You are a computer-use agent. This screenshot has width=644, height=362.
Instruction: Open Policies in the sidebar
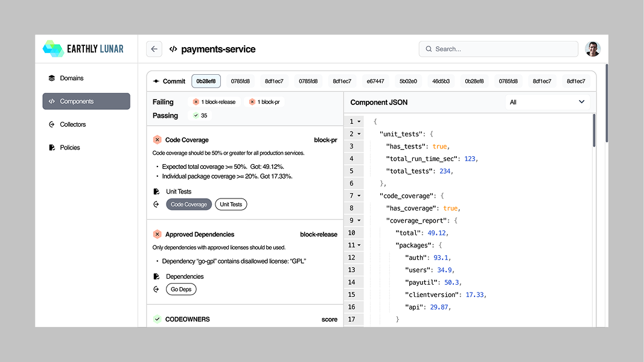pos(86,147)
